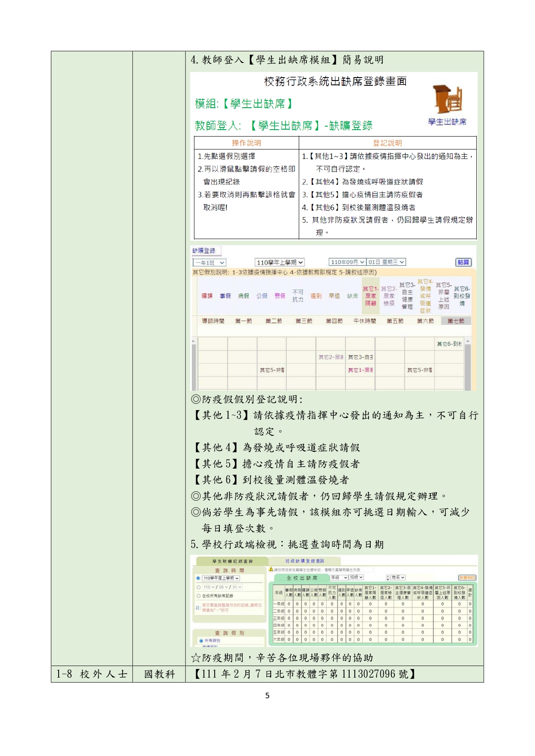Click the 查詢假別 section header

click(x=230, y=633)
